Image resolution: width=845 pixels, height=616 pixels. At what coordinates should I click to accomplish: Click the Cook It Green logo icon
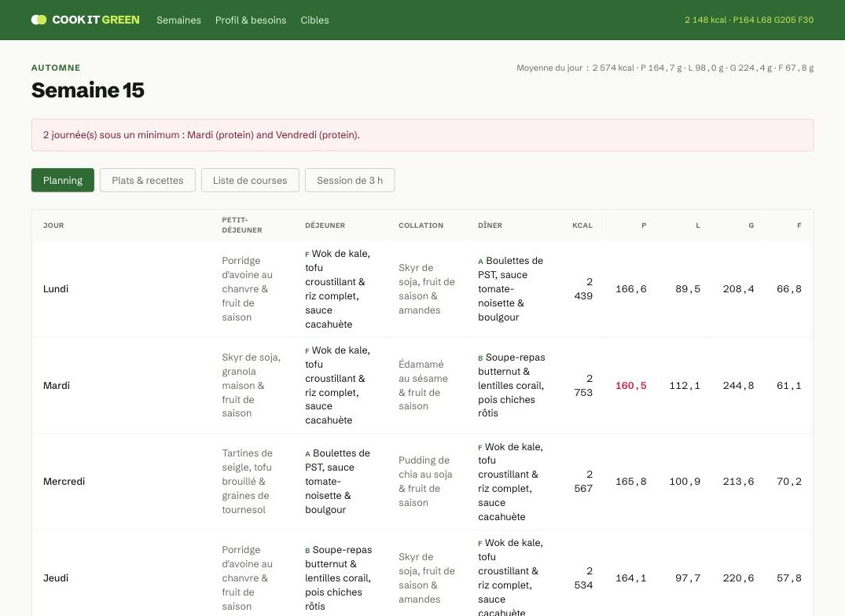tap(39, 20)
